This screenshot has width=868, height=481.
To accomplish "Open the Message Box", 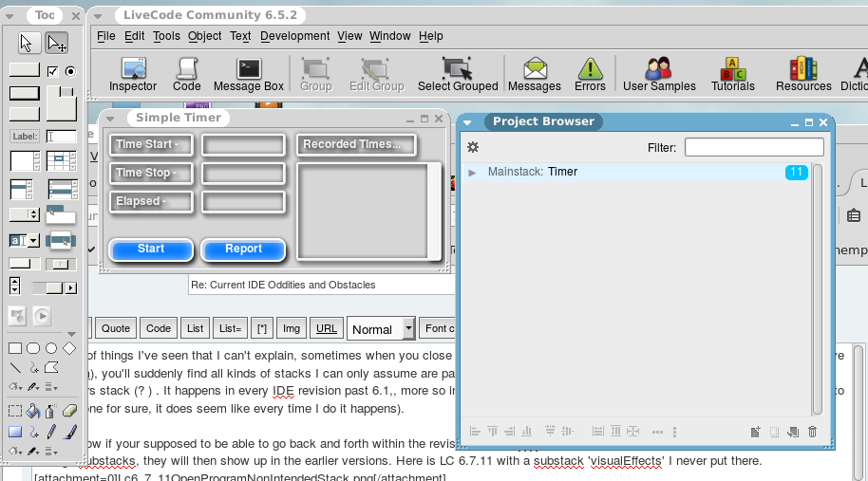I will point(249,74).
